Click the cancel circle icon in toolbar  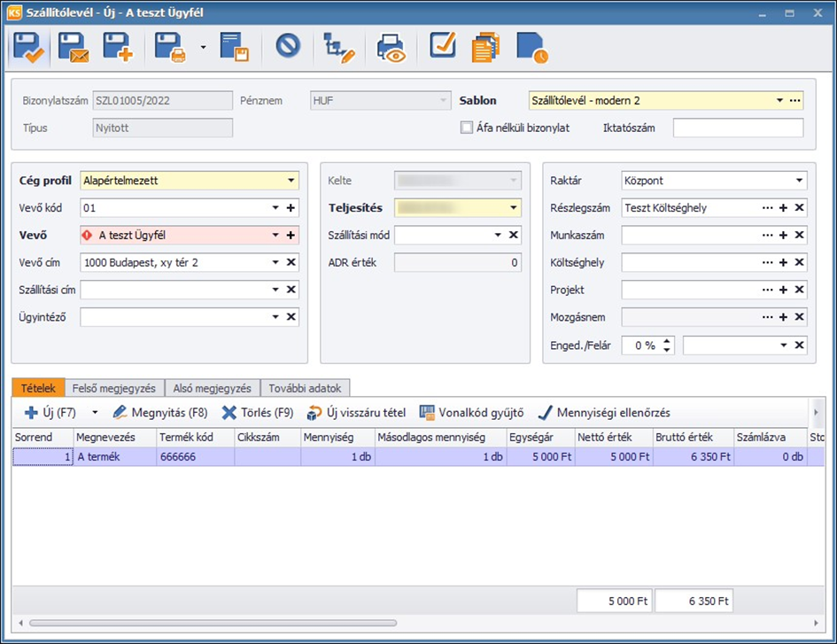[x=288, y=46]
